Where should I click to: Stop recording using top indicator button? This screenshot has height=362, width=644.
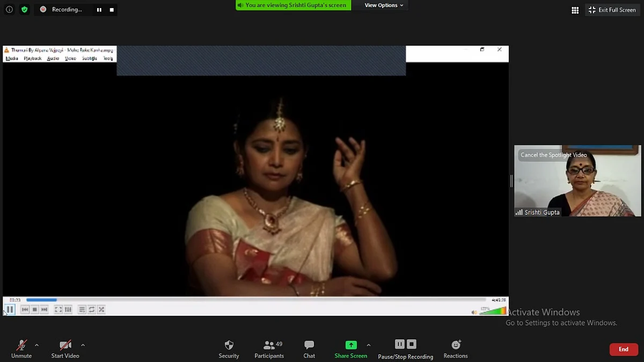coord(112,10)
